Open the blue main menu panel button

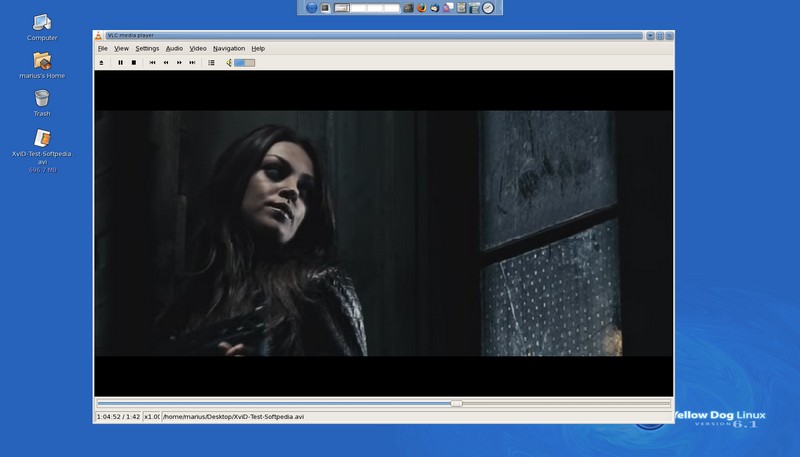[x=311, y=8]
